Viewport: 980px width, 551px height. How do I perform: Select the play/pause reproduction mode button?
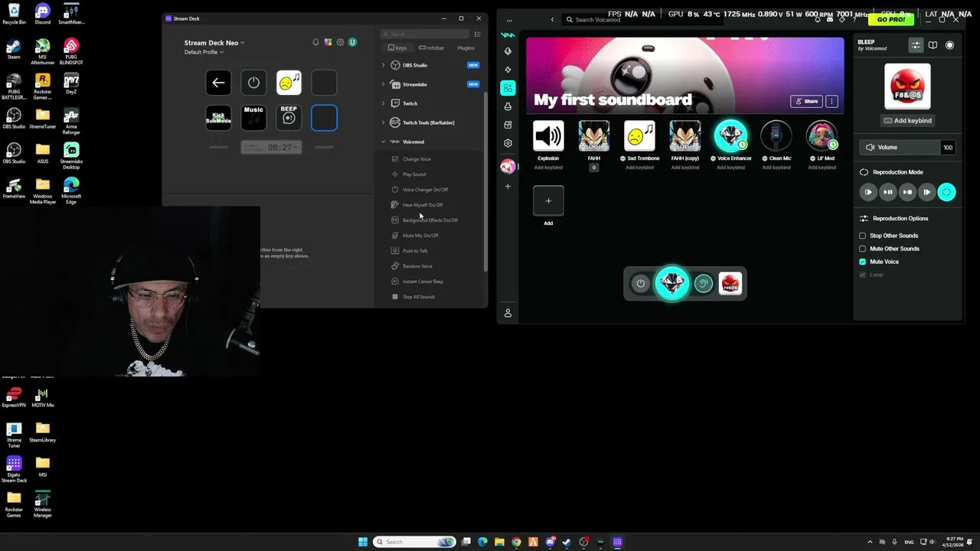(887, 192)
